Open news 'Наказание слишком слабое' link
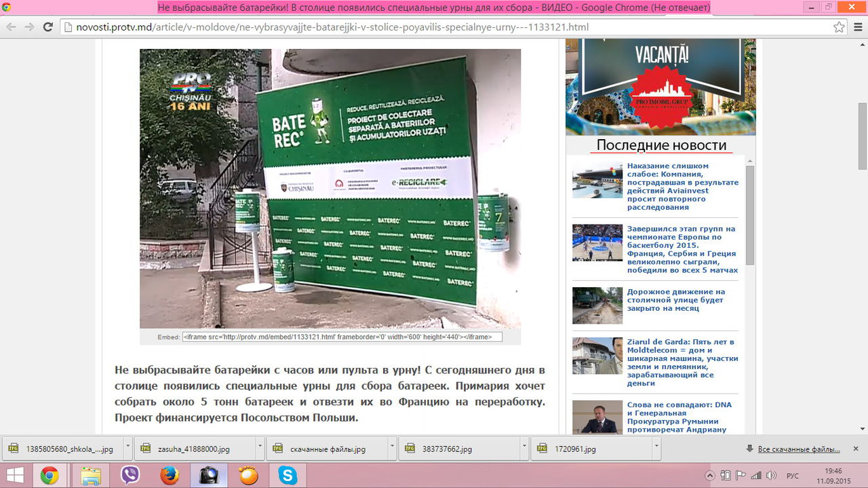This screenshot has height=488, width=868. pos(682,187)
